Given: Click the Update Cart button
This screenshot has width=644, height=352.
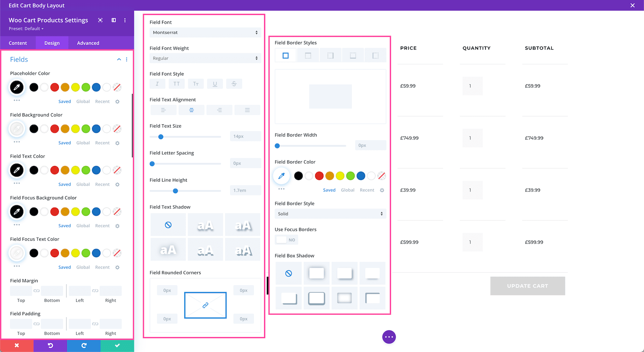Looking at the screenshot, I should click(527, 286).
